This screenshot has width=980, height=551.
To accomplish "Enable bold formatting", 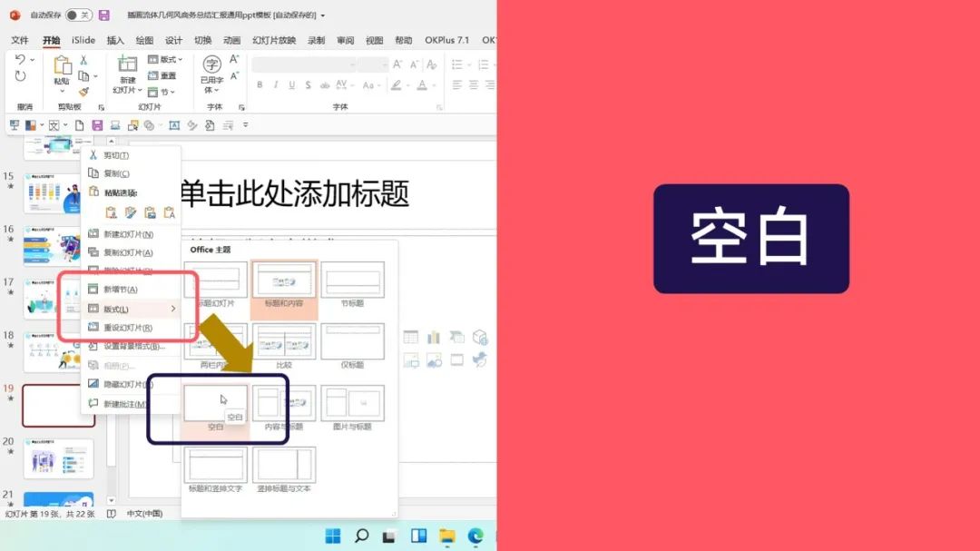I will [260, 84].
